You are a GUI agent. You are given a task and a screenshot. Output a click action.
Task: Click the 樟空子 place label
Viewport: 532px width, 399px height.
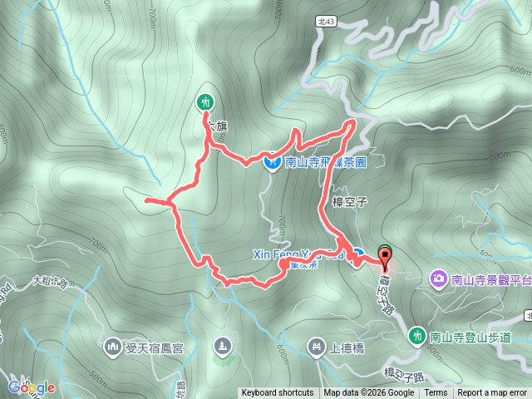click(349, 202)
